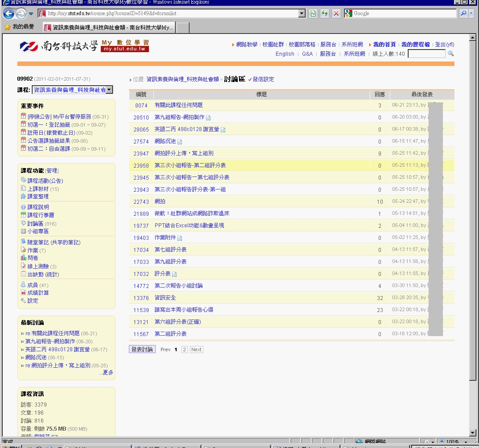This screenshot has height=448, width=479.
Task: Click the 成績計算 grade calculation icon
Action: click(x=23, y=293)
